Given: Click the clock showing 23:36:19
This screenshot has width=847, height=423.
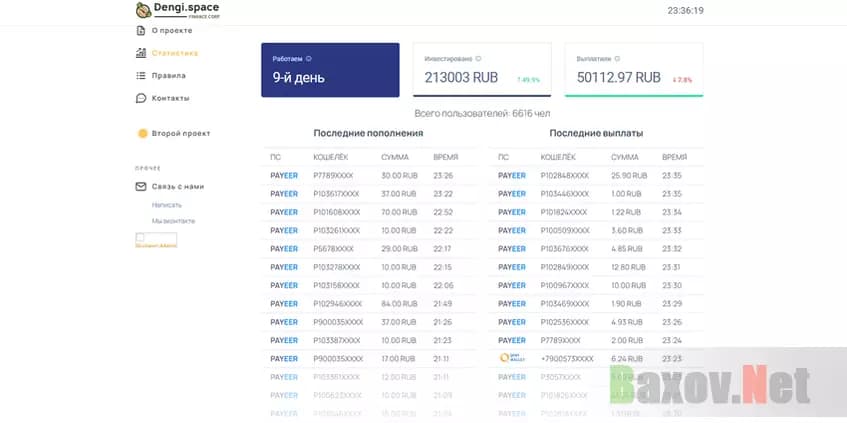Looking at the screenshot, I should 685,10.
